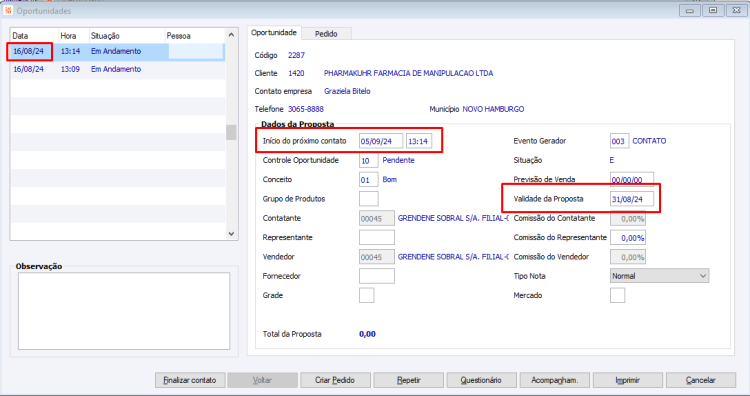Click the Pessoa column header

pos(195,36)
